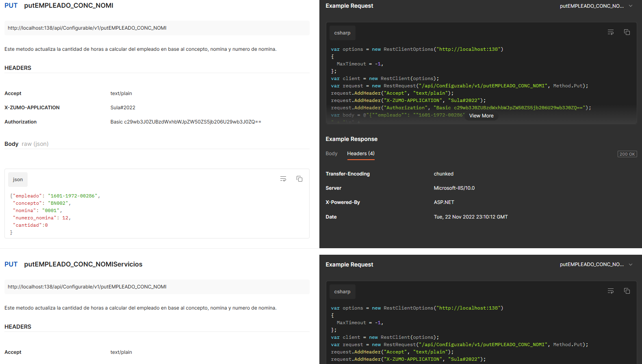Select first csharp language label
The image size is (642, 364).
(x=342, y=33)
